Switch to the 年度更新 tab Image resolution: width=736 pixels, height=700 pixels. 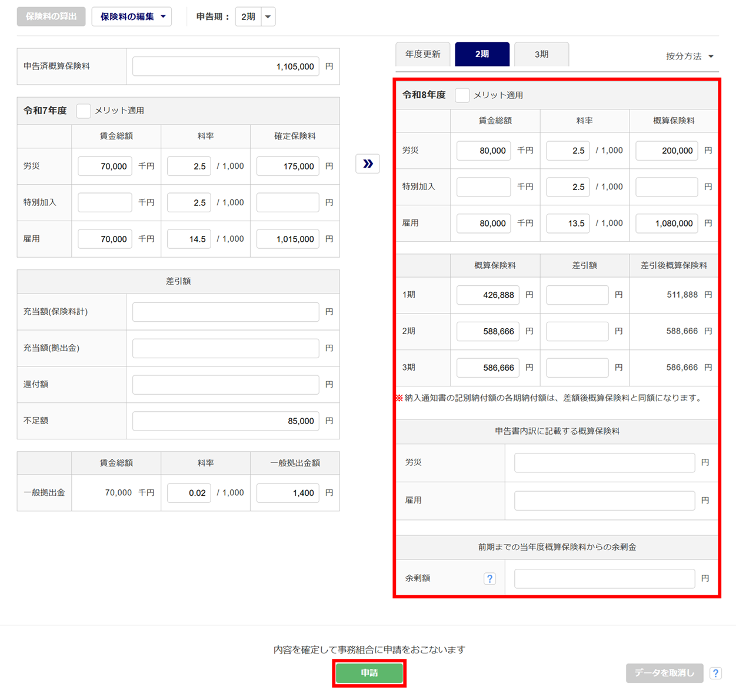pos(423,54)
